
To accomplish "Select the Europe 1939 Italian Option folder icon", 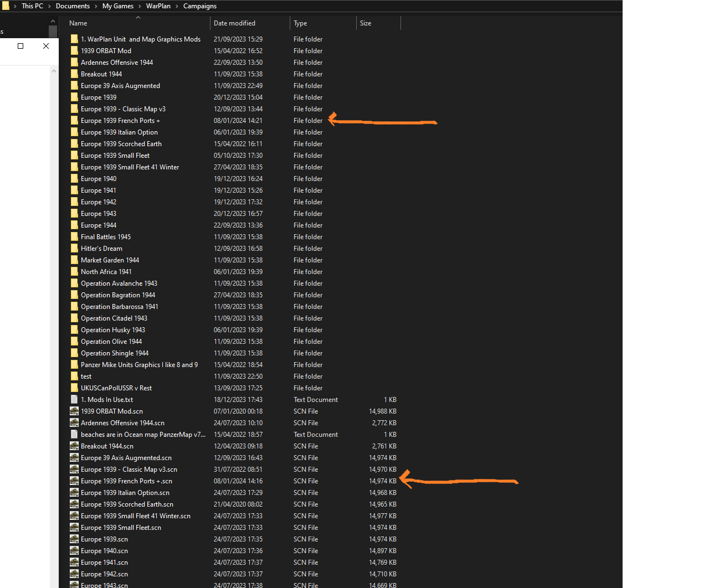I will [74, 132].
